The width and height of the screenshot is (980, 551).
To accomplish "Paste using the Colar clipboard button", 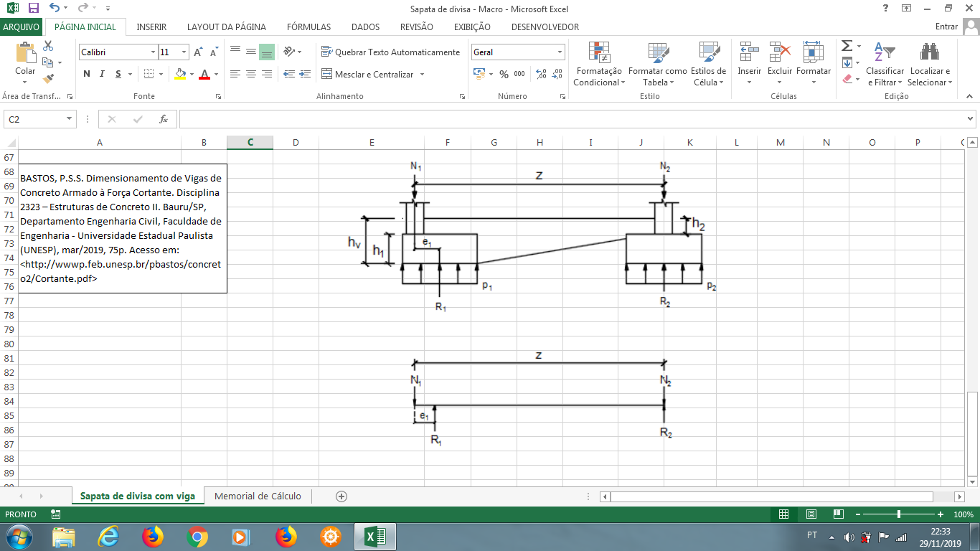I will [x=25, y=59].
